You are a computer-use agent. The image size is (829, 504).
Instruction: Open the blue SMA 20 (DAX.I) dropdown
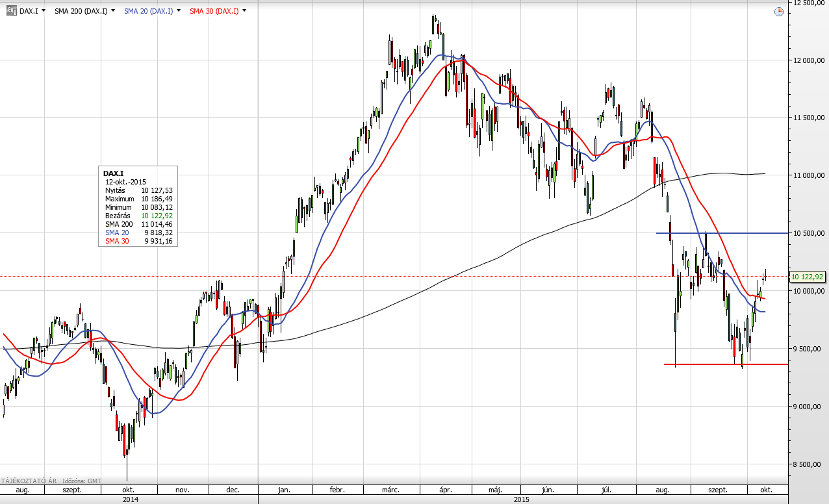click(x=179, y=11)
